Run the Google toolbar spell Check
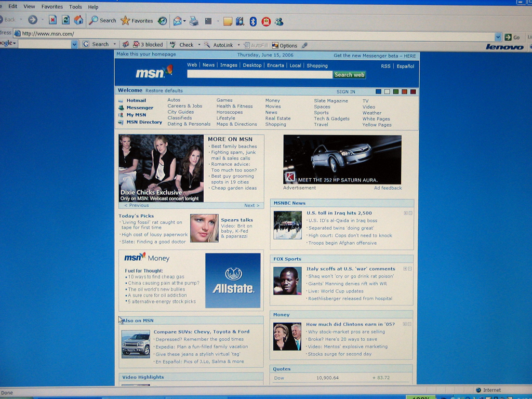 tap(181, 45)
